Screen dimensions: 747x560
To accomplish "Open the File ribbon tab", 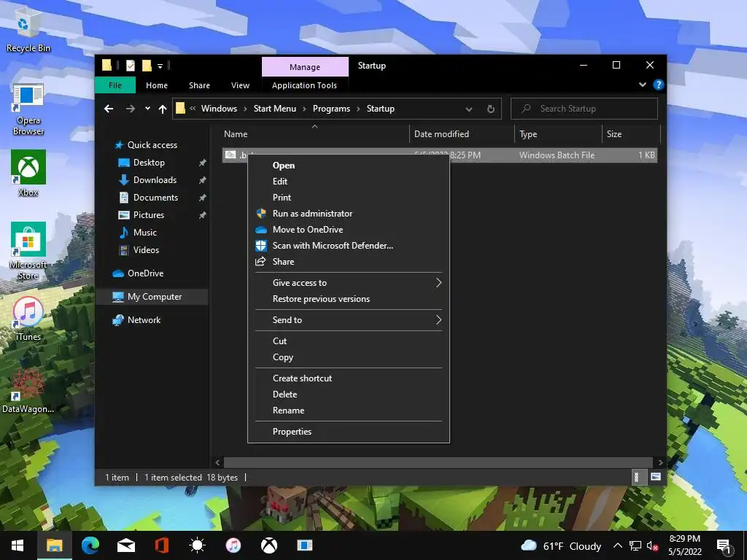I will pos(115,85).
